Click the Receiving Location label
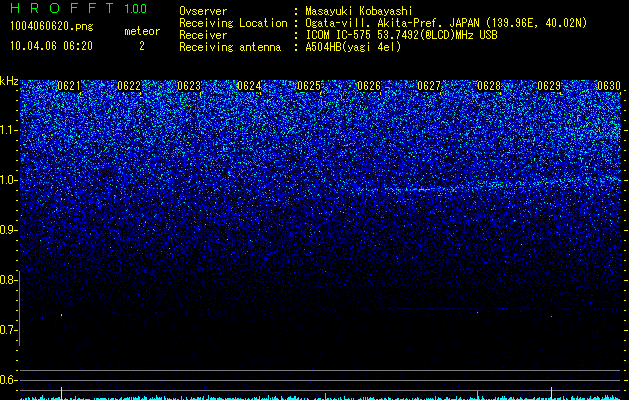629x400 pixels. point(233,23)
